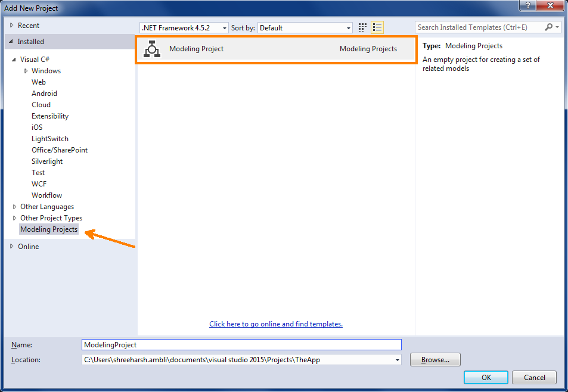The width and height of the screenshot is (568, 392).
Task: Open the Location path dropdown
Action: pos(398,360)
